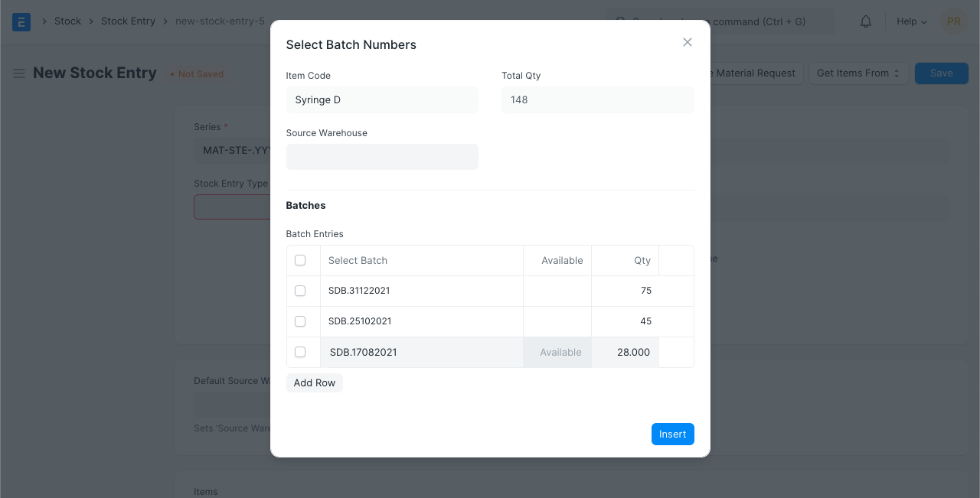Screen dimensions: 980x498
Task: Click the ERPNext home logo icon
Action: (x=21, y=21)
